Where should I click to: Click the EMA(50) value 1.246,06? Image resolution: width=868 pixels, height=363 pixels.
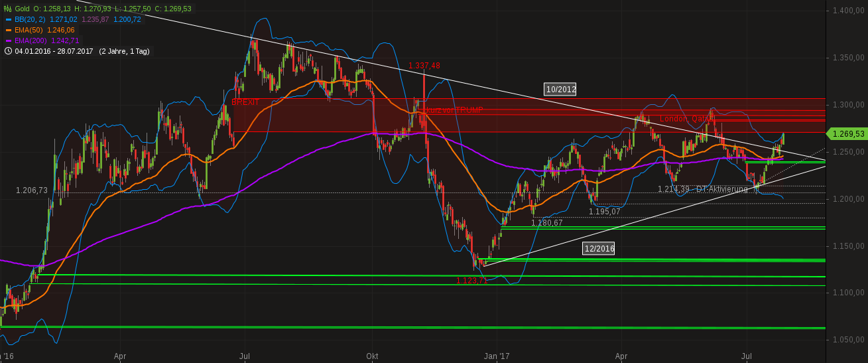62,30
